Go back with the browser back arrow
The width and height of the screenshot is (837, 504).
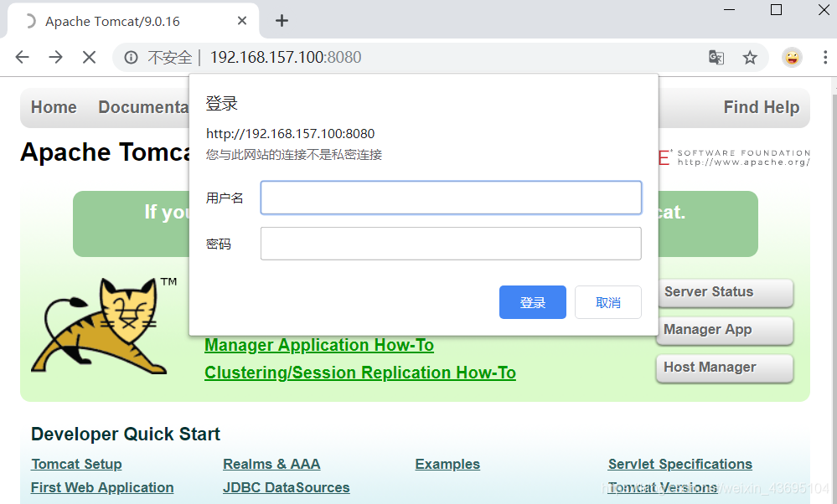22,57
